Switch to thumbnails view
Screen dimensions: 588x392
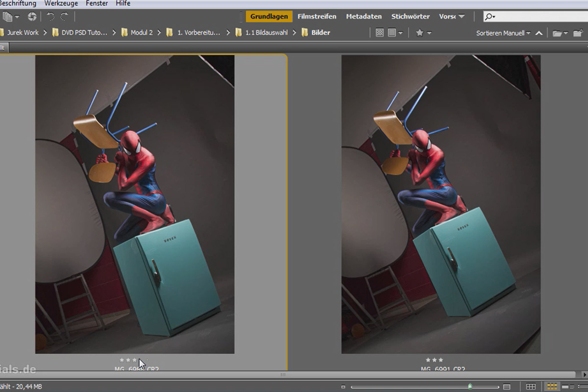[552, 387]
